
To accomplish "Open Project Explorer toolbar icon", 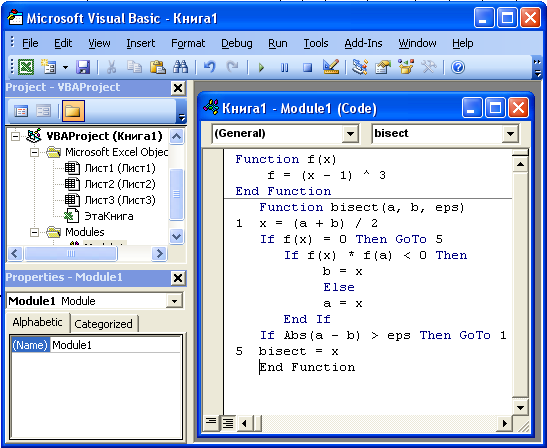I will point(359,67).
